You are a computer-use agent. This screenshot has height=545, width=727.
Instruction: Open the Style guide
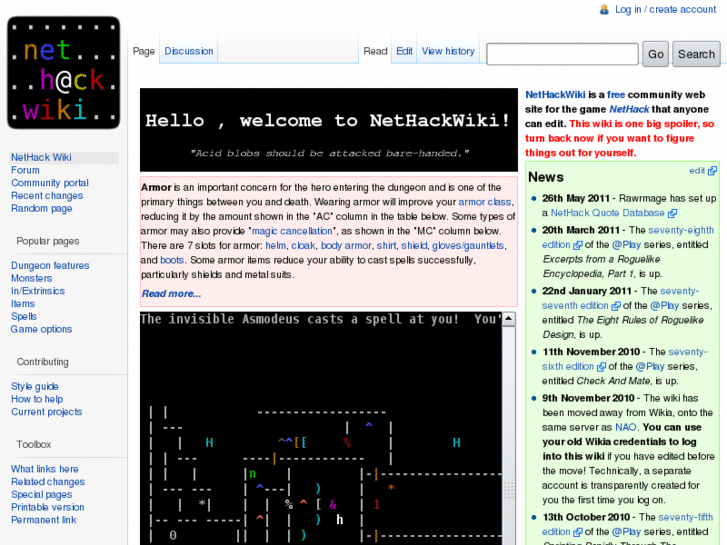(x=34, y=386)
